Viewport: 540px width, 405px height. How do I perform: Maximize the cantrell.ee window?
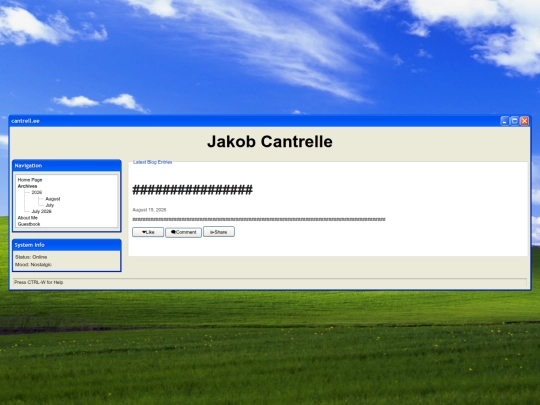(515, 121)
